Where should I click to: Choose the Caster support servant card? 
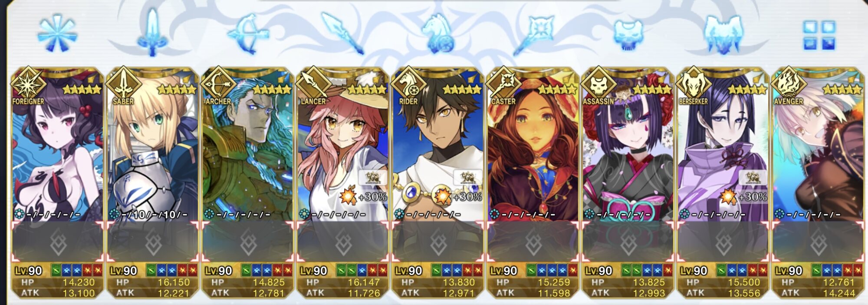coord(533,182)
